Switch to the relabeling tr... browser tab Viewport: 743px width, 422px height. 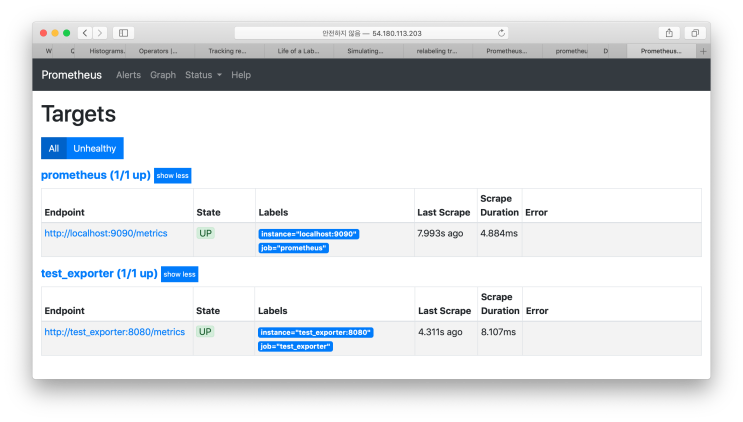(437, 51)
